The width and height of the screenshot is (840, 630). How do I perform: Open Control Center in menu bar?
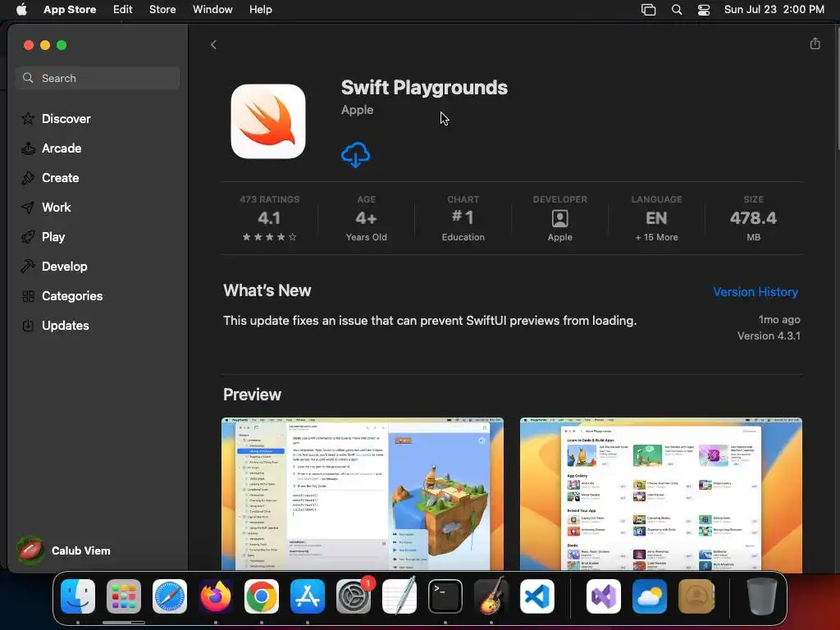tap(703, 10)
